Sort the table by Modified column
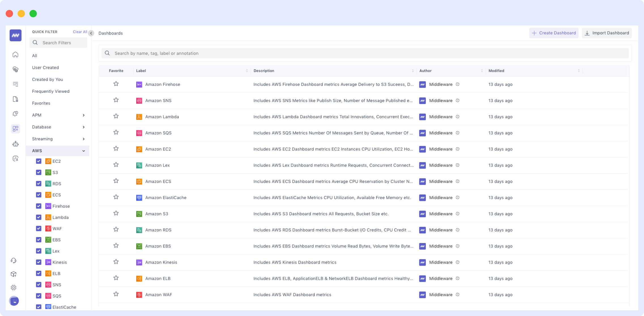The image size is (644, 316). [x=579, y=71]
